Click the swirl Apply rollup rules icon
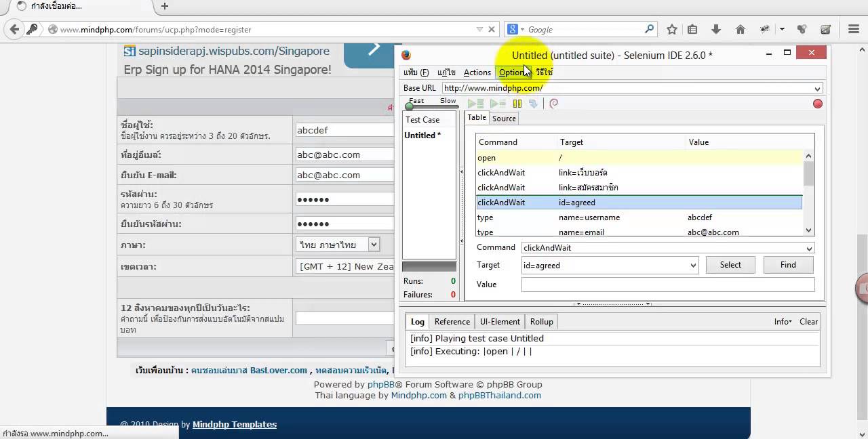The height and width of the screenshot is (439, 868). [553, 104]
